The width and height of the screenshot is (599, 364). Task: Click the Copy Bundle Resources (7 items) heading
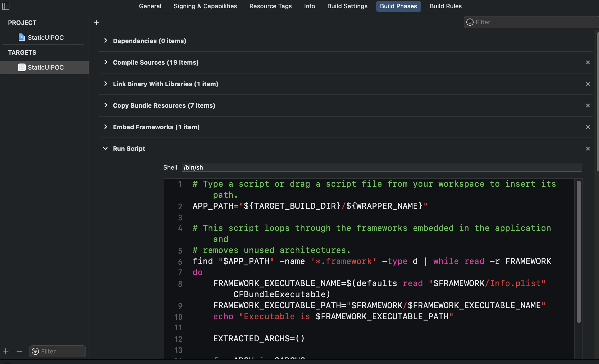click(x=164, y=105)
